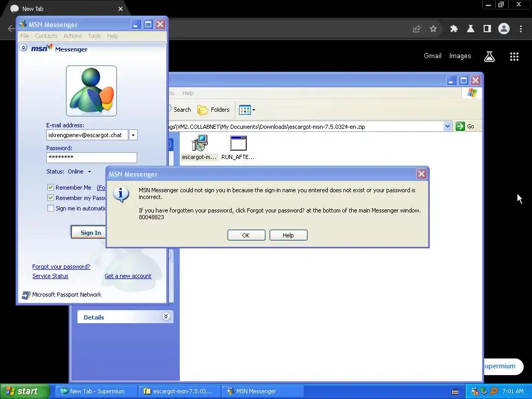Screen dimensions: 532x399
Task: Click the Windows flag logo in Explorer
Action: 472,93
